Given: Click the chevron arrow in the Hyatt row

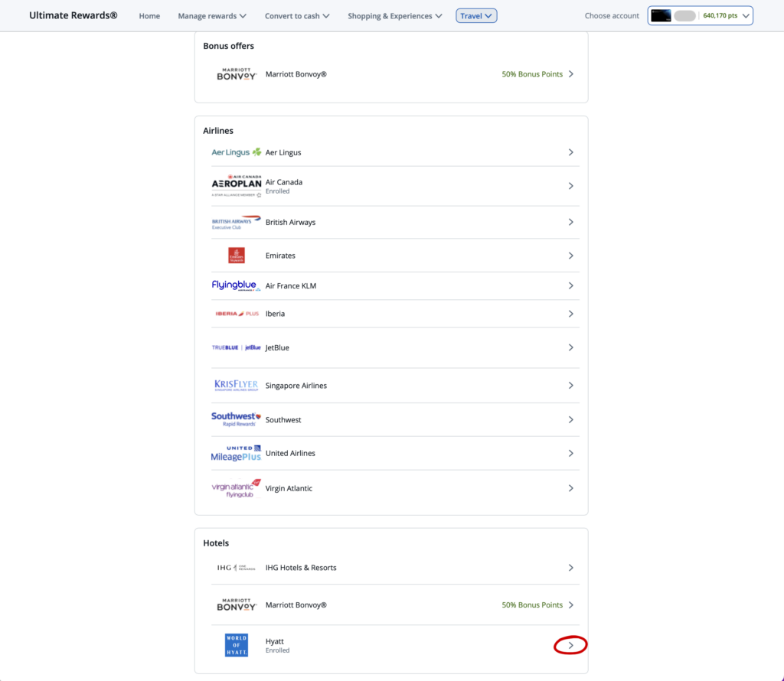Looking at the screenshot, I should 570,645.
